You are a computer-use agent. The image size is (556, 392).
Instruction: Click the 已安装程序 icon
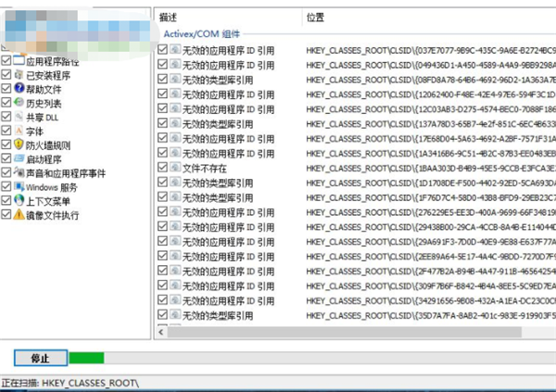(x=19, y=74)
